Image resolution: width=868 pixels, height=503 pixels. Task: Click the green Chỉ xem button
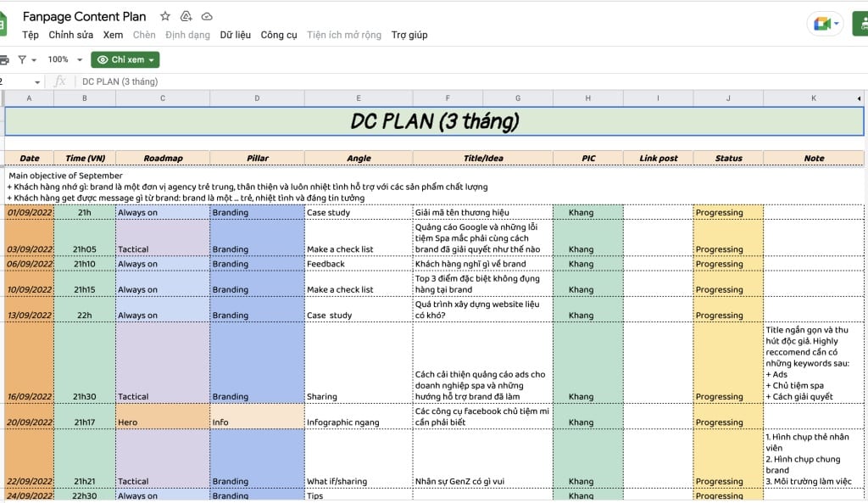123,60
